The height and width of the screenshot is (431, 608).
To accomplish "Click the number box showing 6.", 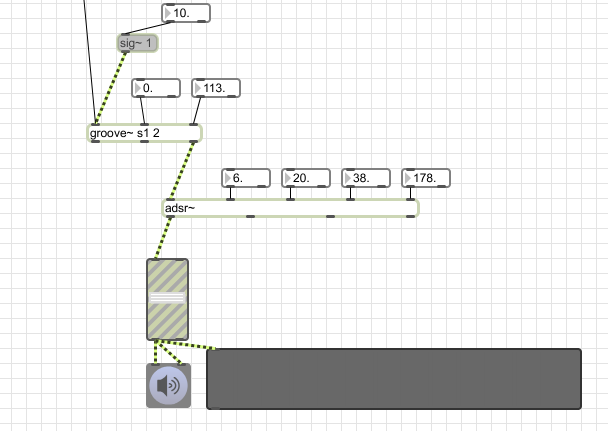I will coord(246,178).
